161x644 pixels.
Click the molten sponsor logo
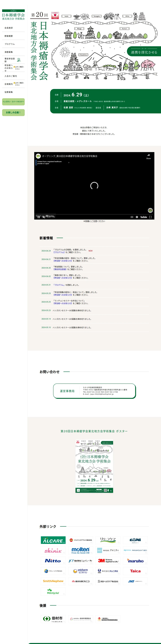[81, 550]
